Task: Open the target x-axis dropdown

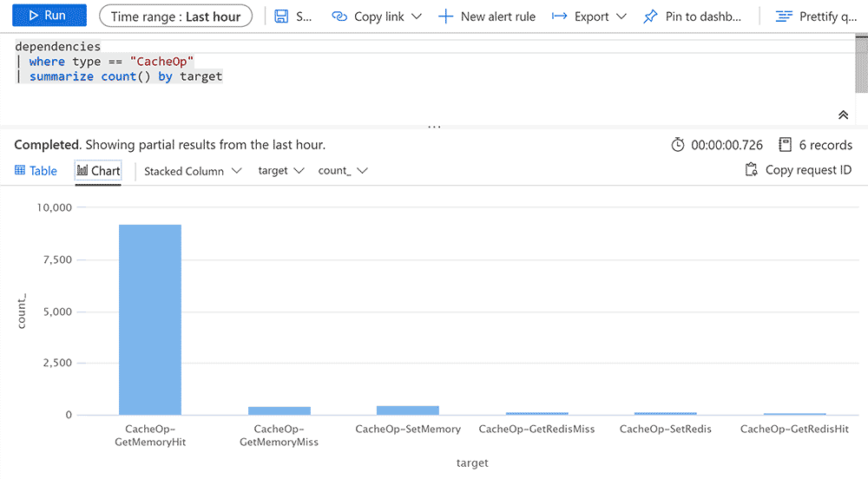Action: coord(281,171)
